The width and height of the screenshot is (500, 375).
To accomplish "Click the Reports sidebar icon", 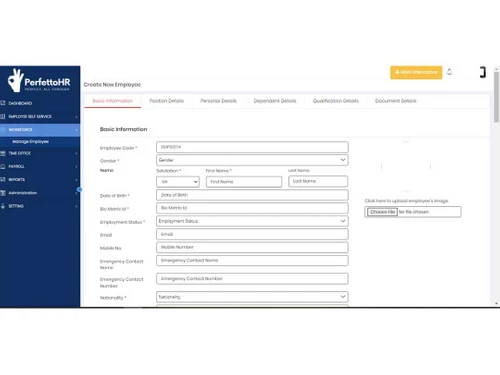I will [x=3, y=179].
